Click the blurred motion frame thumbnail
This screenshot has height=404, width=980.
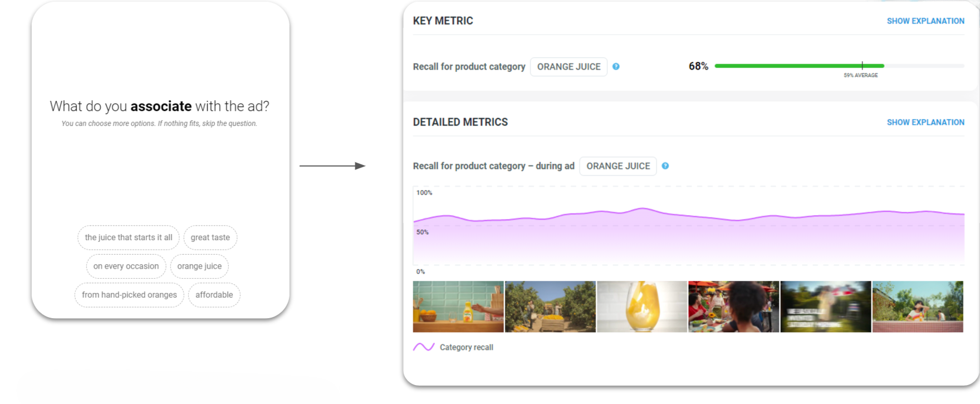826,306
